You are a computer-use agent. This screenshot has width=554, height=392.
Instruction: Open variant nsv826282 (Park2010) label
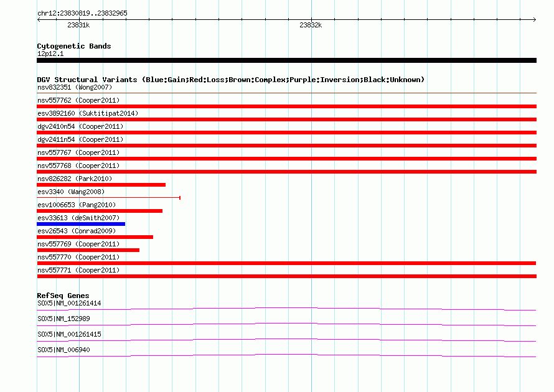75,179
